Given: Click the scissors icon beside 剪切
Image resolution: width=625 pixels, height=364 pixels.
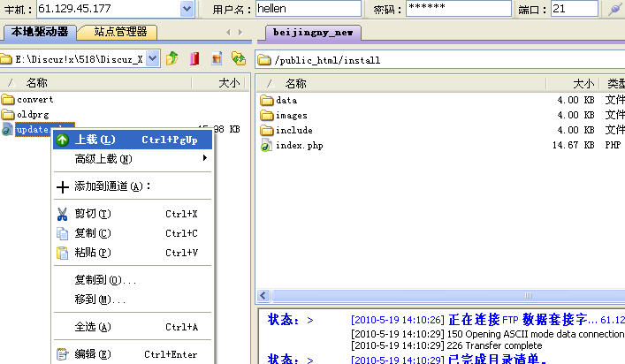Looking at the screenshot, I should click(62, 214).
